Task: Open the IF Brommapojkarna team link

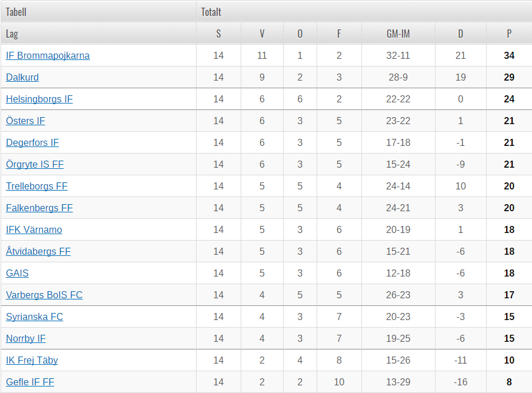Action: click(x=48, y=56)
